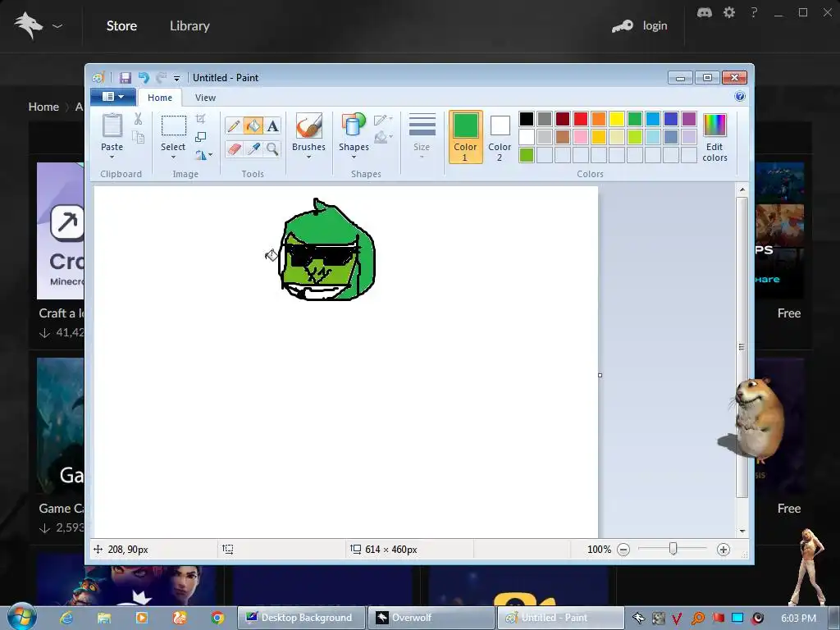Switch to the Home ribbon tab
The height and width of the screenshot is (630, 840).
point(160,98)
